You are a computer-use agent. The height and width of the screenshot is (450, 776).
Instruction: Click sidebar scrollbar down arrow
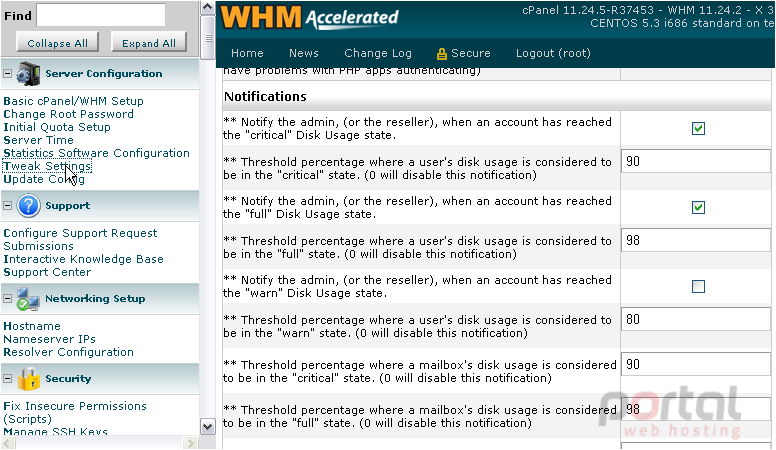point(208,426)
